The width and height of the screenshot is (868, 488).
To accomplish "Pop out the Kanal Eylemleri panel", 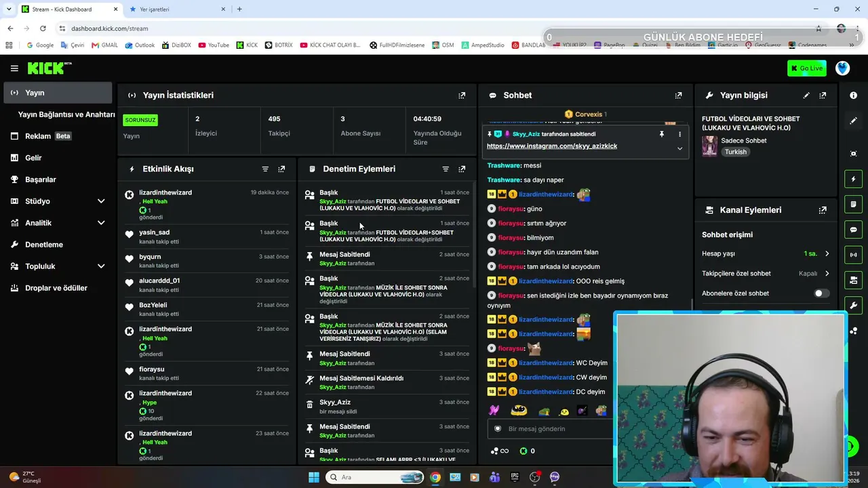I will coord(823,210).
